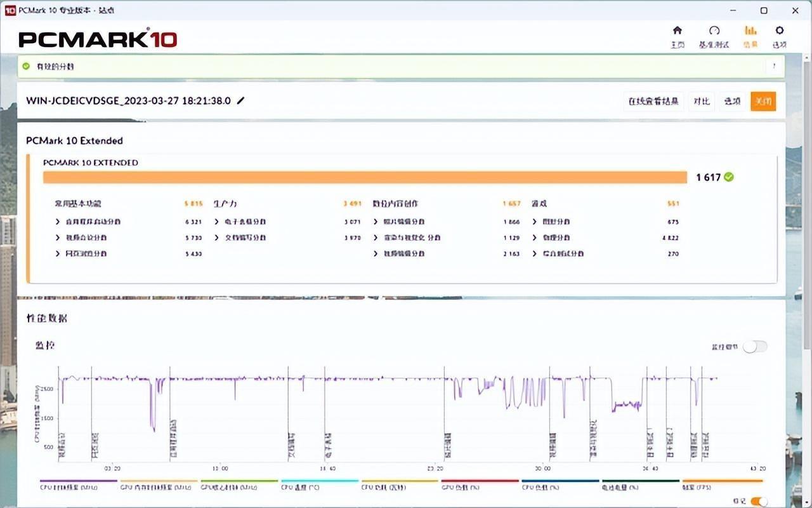Open the 选项 gear icon in top navigation

[x=780, y=30]
